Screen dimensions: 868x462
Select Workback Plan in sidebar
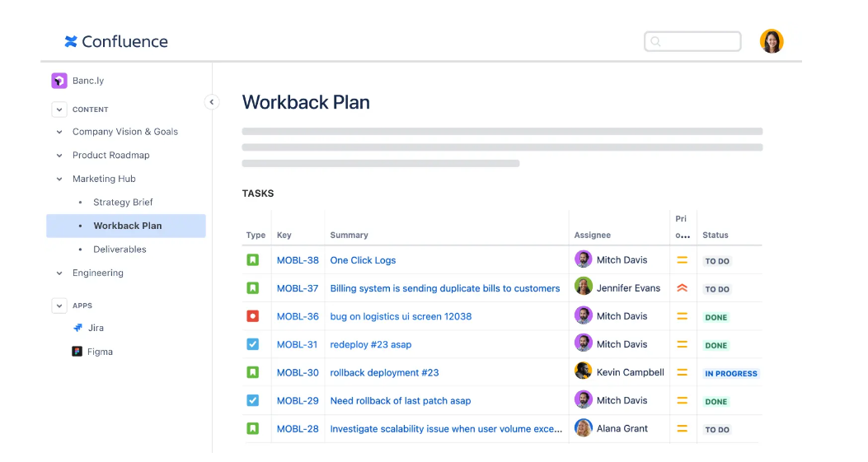pos(126,226)
